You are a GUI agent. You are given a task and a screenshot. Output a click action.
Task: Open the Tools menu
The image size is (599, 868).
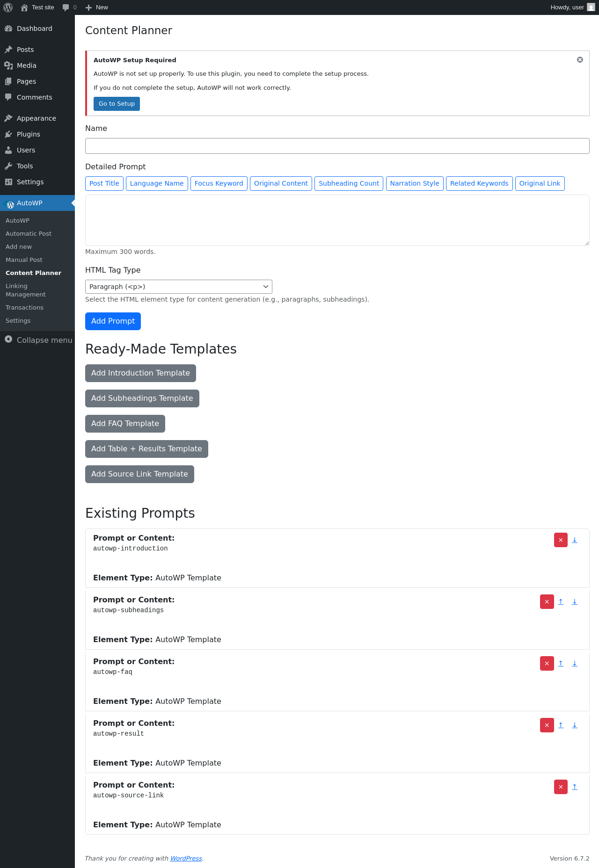37,166
